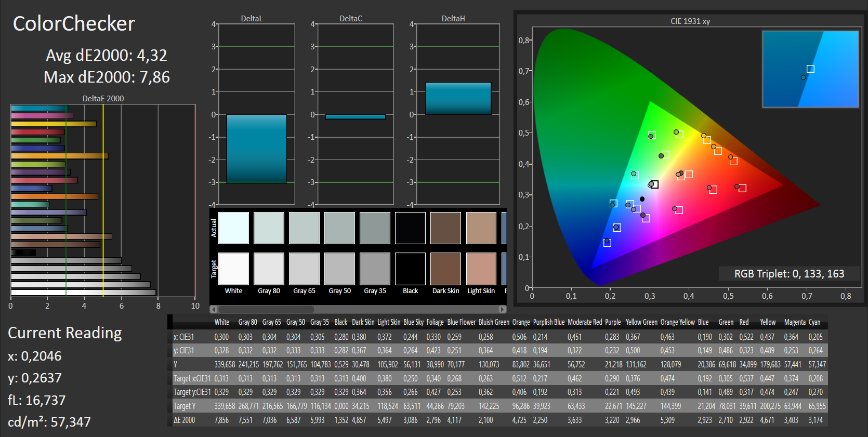Click the 'Max dE2000: 7,86' text
Viewport: 868px width, 437px height.
pos(107,77)
